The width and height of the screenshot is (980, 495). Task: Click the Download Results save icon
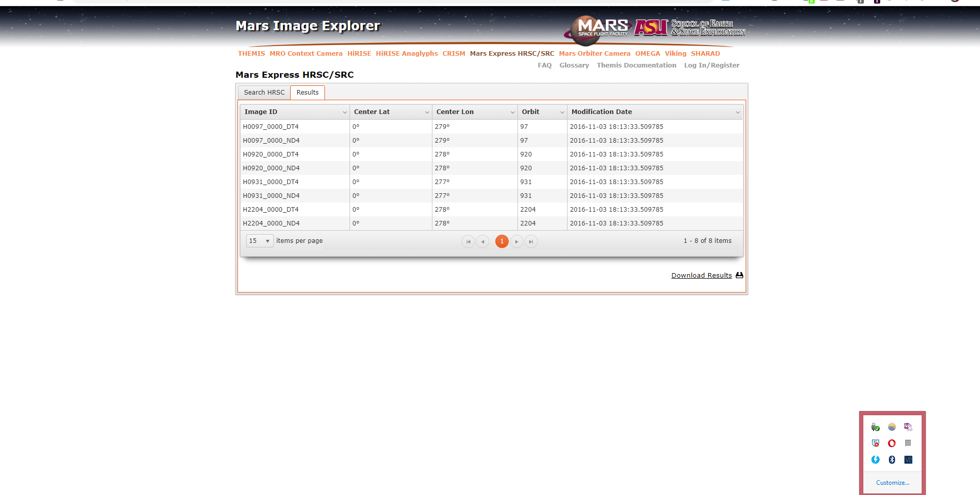(x=739, y=275)
